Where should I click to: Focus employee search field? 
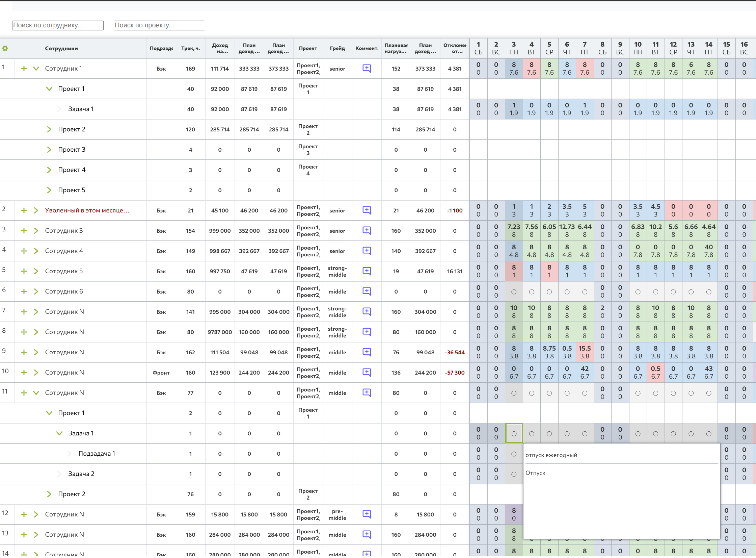(x=58, y=25)
